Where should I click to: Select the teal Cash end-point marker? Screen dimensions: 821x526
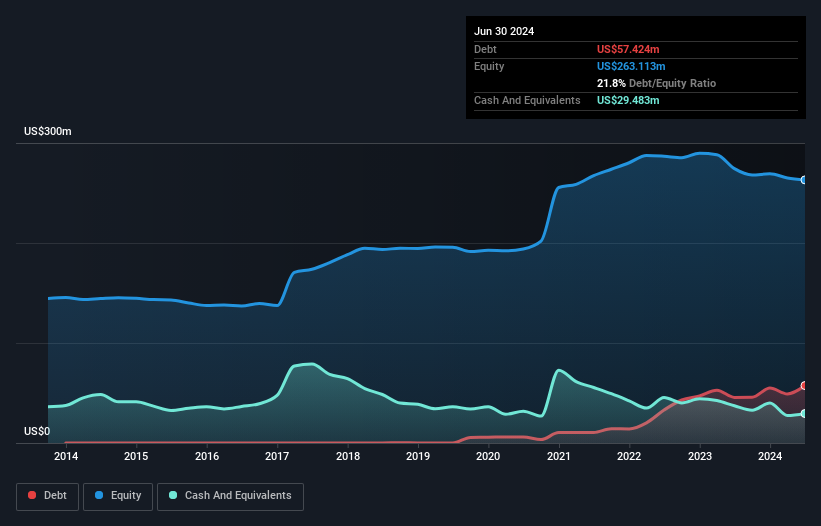[x=804, y=414]
